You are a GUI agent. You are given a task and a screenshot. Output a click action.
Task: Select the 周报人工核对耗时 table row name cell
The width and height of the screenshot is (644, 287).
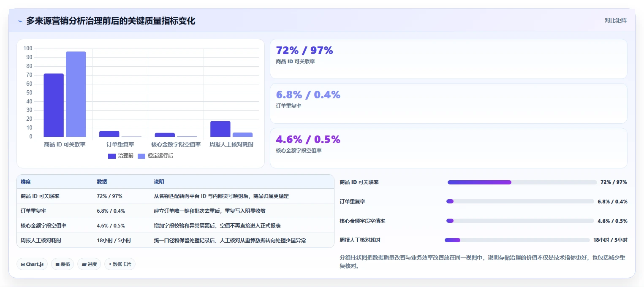41,241
